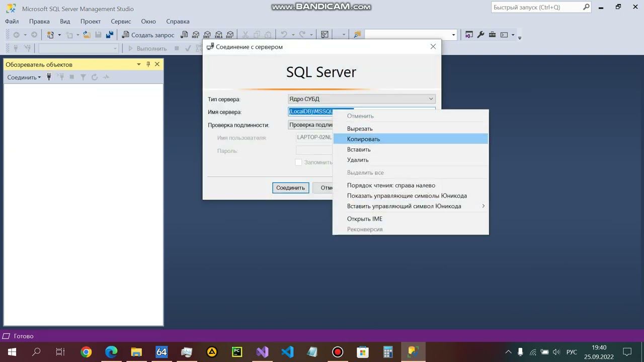
Task: Open the Окно menu
Action: (148, 21)
